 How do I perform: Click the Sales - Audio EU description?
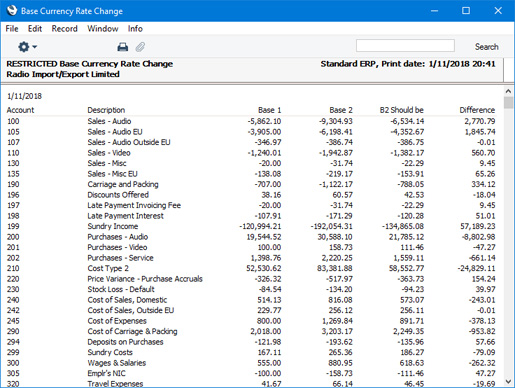pyautogui.click(x=115, y=132)
